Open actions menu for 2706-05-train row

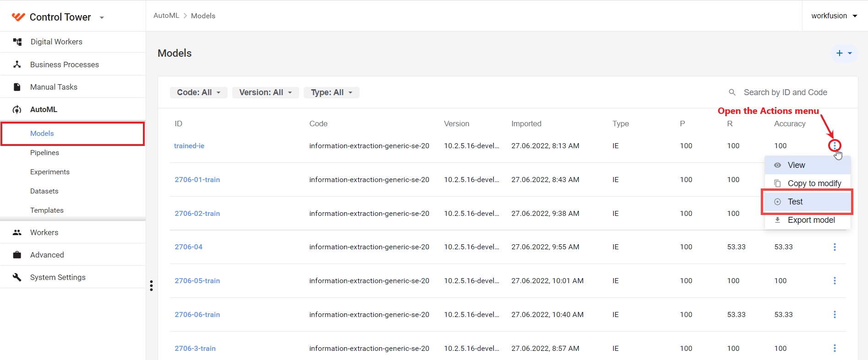coord(835,281)
